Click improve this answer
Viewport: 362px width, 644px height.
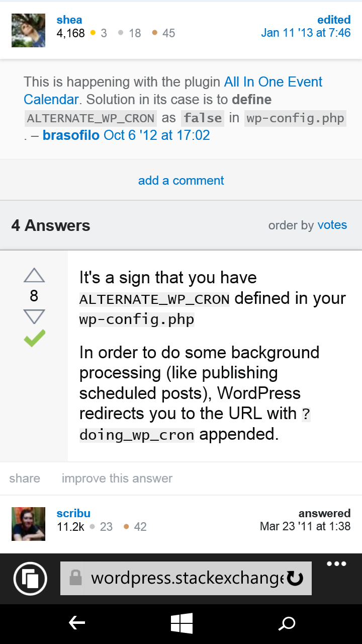117,478
